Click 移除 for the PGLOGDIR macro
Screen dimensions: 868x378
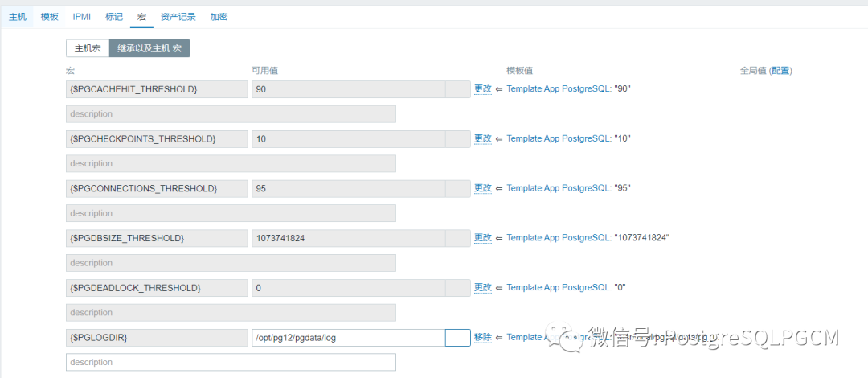(482, 338)
